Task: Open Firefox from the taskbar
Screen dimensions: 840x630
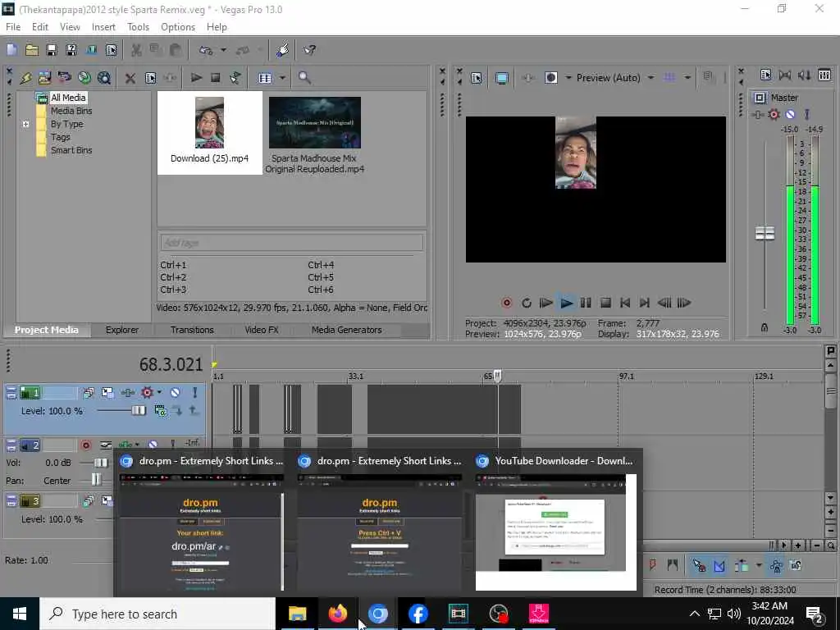Action: (337, 614)
